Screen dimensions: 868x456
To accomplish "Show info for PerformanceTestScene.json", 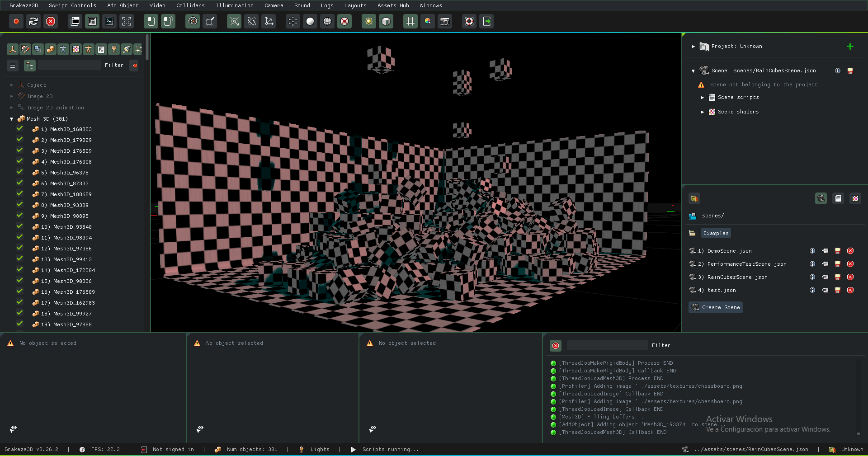I will tap(812, 264).
